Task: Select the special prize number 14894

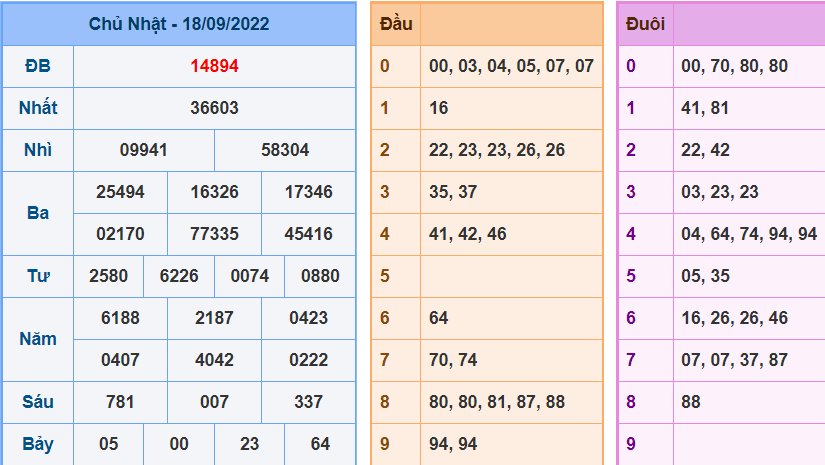Action: (214, 66)
